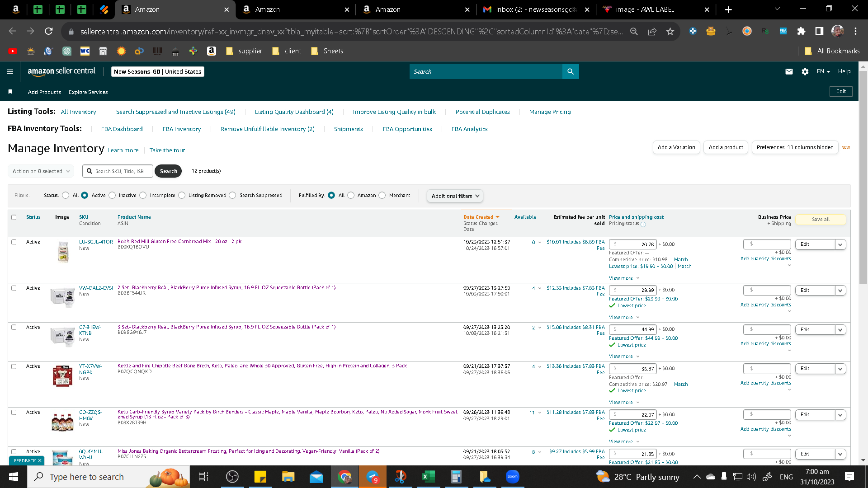Expand the Additional filters dropdown

click(x=455, y=196)
